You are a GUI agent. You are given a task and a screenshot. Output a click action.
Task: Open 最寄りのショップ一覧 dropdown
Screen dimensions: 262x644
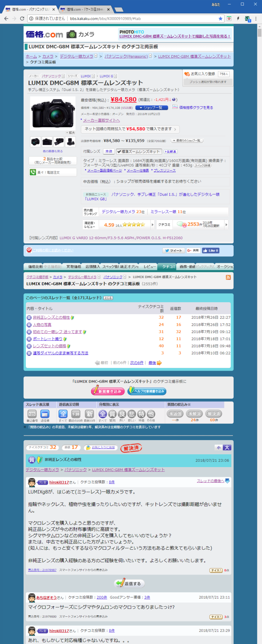click(187, 141)
